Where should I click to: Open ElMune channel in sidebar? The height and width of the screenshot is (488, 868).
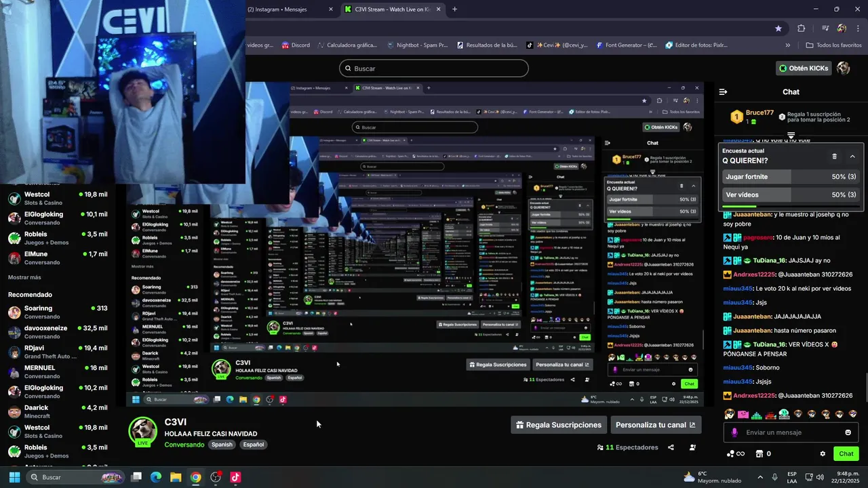tap(58, 258)
